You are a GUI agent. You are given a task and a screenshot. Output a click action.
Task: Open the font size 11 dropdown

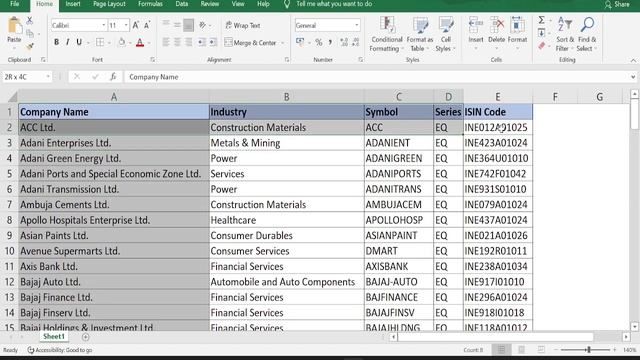(126, 25)
